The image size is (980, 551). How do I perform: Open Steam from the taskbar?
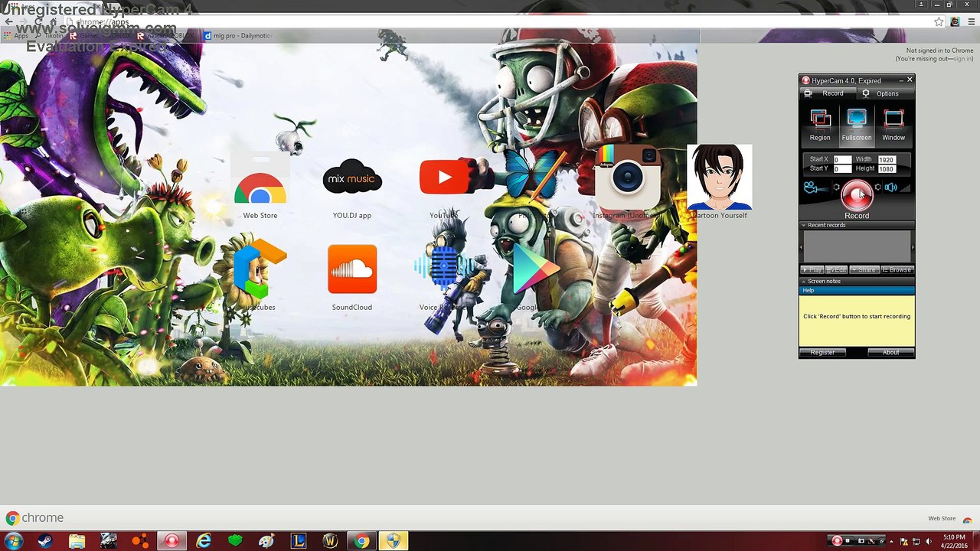(44, 541)
